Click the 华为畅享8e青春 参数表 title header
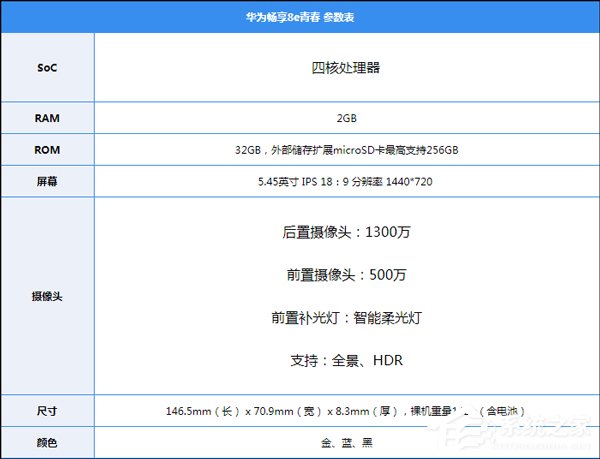This screenshot has width=600, height=459. tap(300, 17)
